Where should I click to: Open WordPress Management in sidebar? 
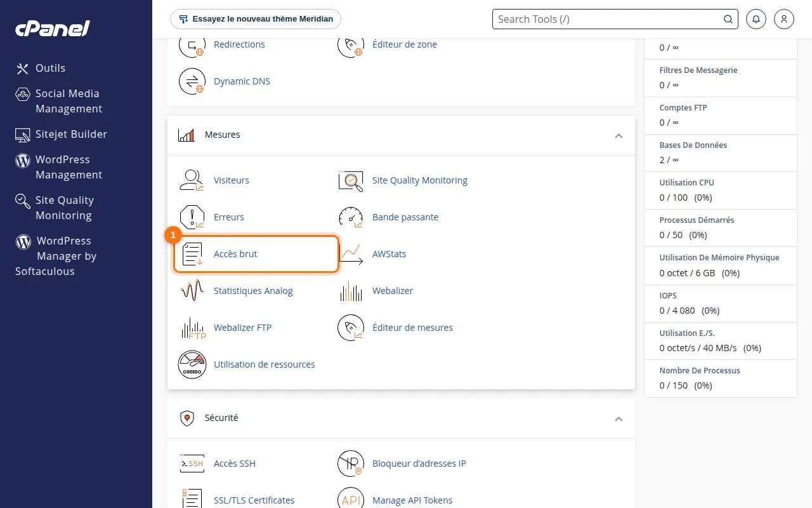(58, 167)
